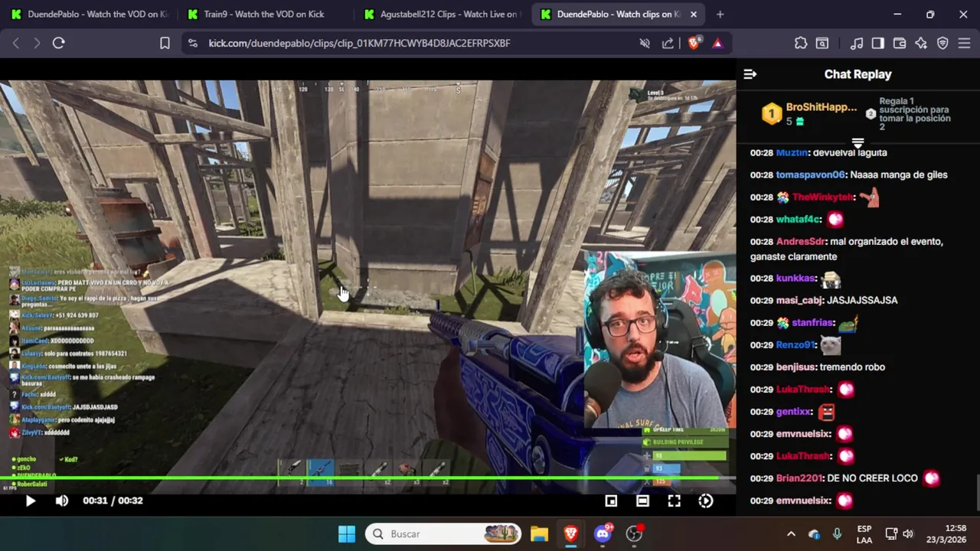Open tomaspavon06's profile in chat
This screenshot has height=551, width=980.
pyautogui.click(x=810, y=174)
